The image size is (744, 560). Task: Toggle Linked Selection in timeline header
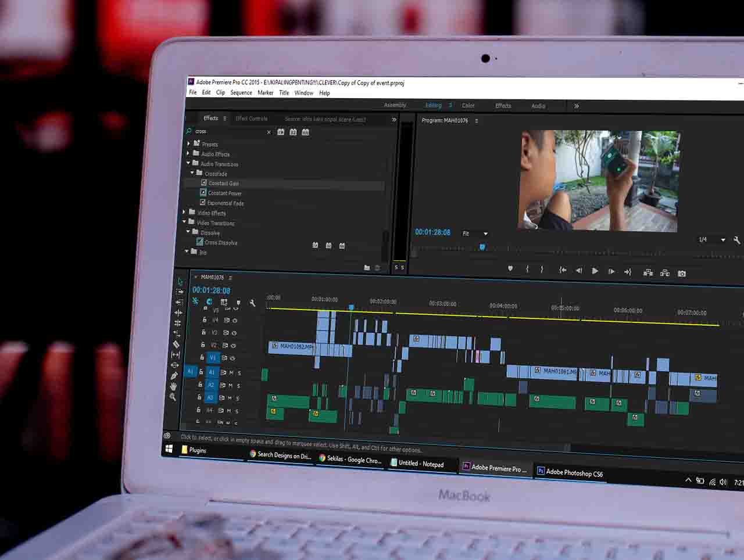(x=224, y=302)
